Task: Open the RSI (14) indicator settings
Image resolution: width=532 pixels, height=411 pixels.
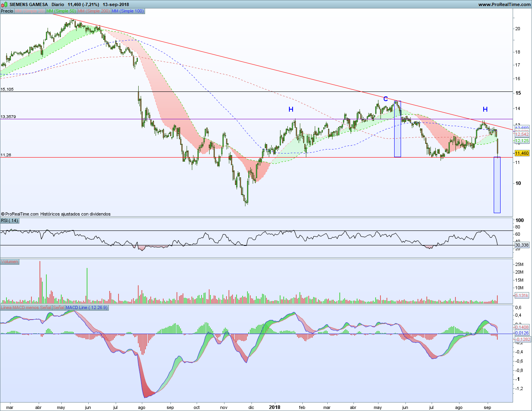Action: tap(9, 221)
